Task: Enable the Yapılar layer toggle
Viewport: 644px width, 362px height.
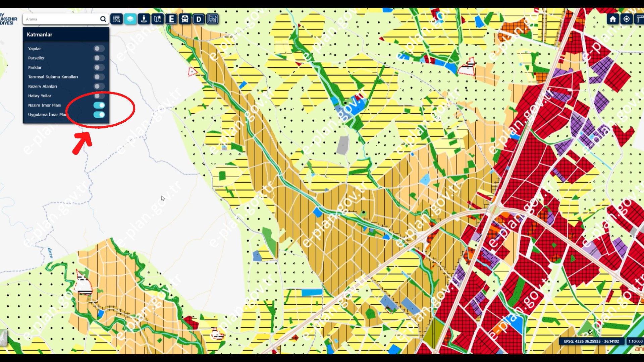Action: (99, 49)
